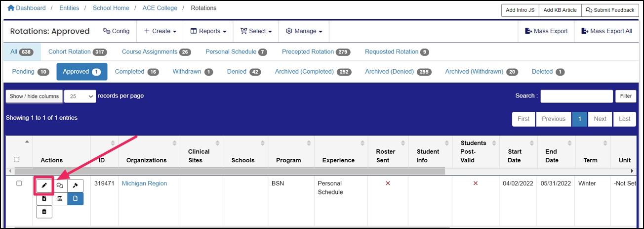Open the Michigan Region organization link
This screenshot has width=644, height=229.
(144, 183)
